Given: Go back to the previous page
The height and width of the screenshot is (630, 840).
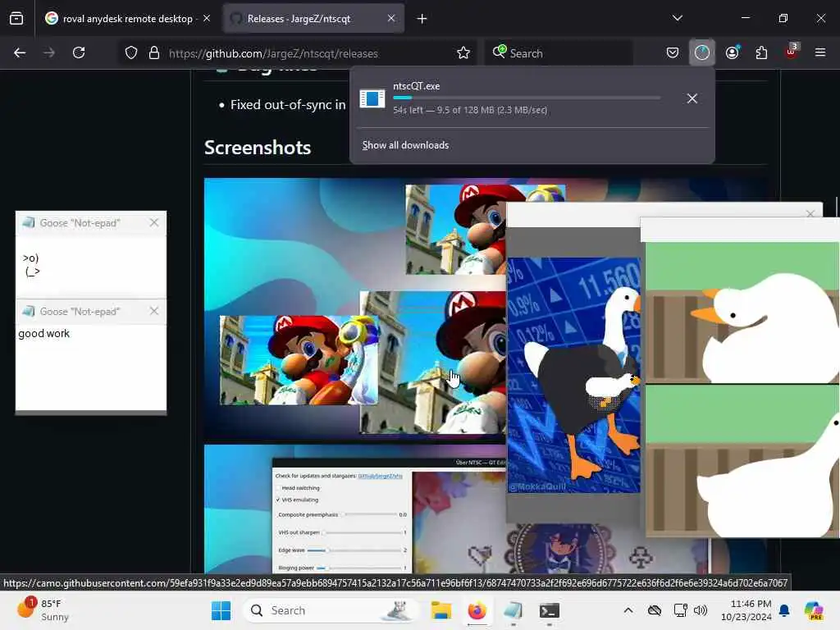Looking at the screenshot, I should pyautogui.click(x=20, y=52).
